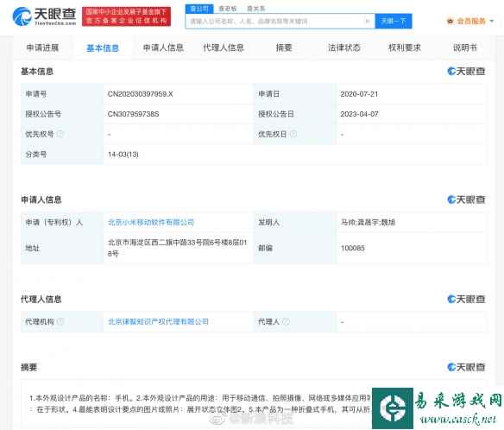The height and width of the screenshot is (430, 504).
Task: Click the 授权公告号 label cell
Action: pos(62,114)
